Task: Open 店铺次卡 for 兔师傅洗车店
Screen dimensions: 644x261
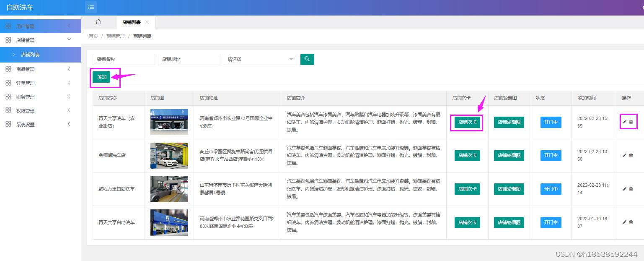Action: point(467,155)
